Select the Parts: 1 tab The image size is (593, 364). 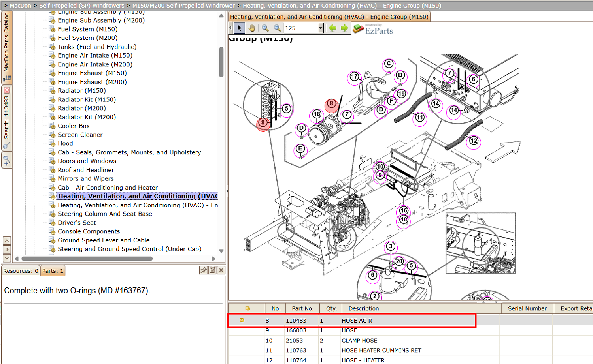53,271
